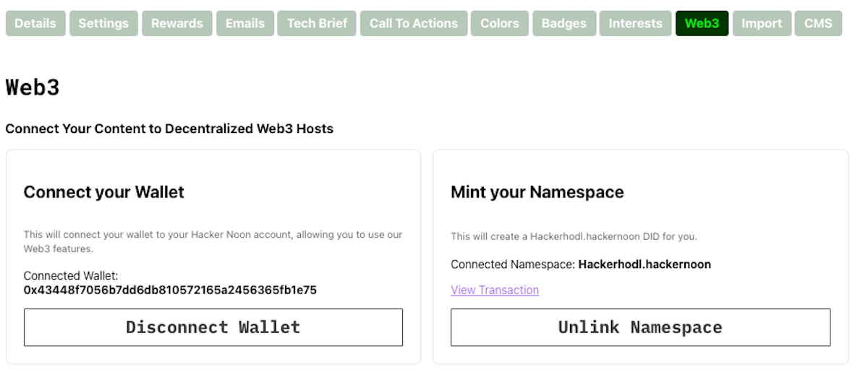The height and width of the screenshot is (375, 868).
Task: Switch to Call To Actions tab
Action: [414, 23]
